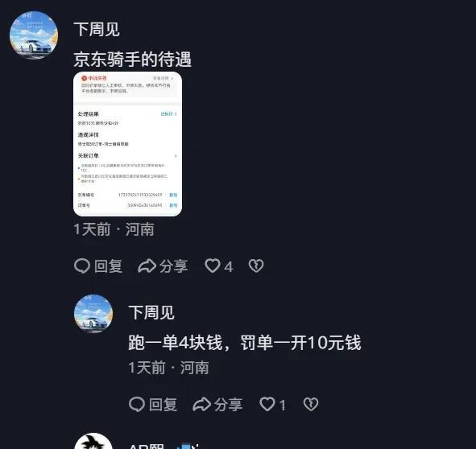The height and width of the screenshot is (449, 476).
Task: Click the 分享 label under the nested reply
Action: (228, 405)
